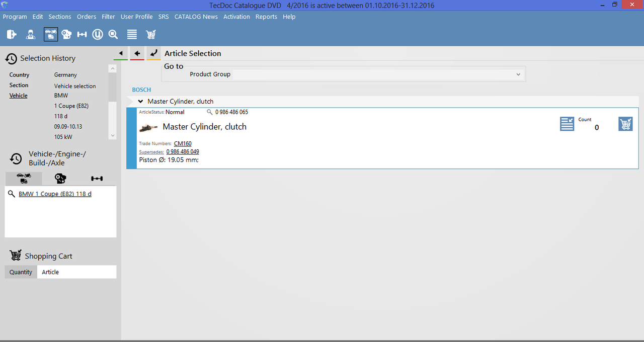Open the Product Group dropdown

click(x=518, y=74)
